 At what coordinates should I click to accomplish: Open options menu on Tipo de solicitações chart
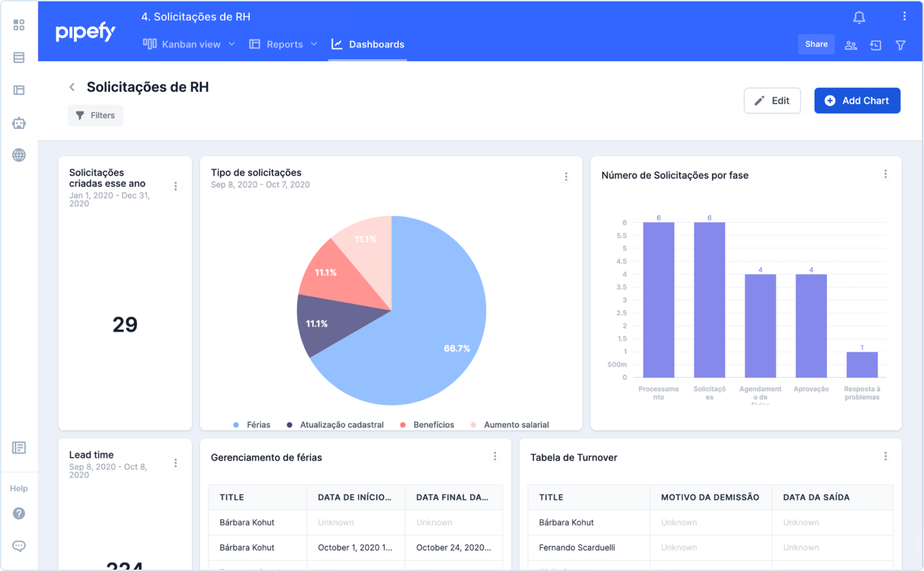coord(566,177)
